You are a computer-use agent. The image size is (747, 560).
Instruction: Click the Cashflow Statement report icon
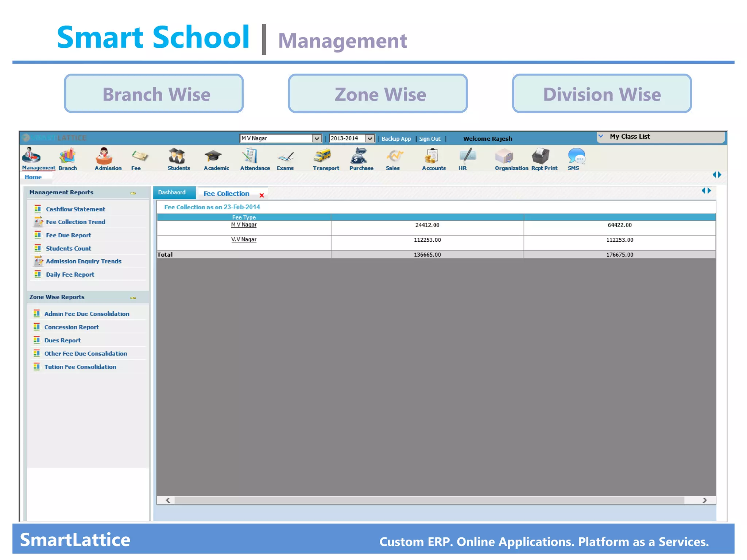point(38,209)
